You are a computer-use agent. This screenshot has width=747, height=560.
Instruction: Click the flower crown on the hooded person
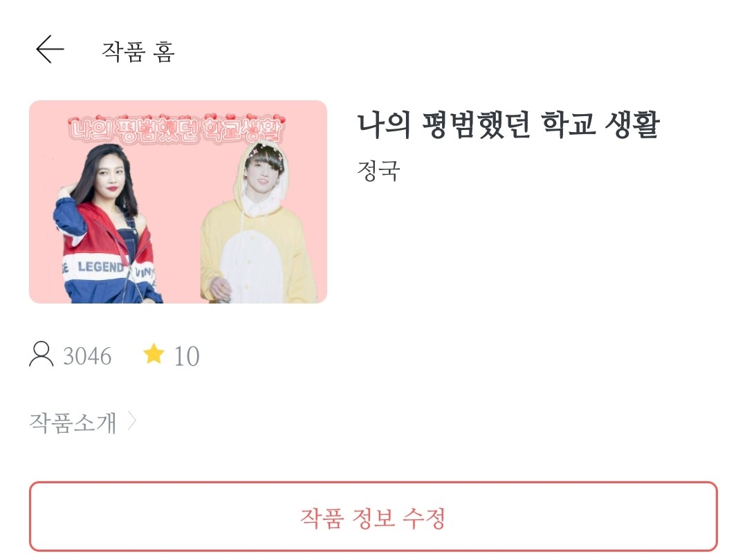point(267,152)
